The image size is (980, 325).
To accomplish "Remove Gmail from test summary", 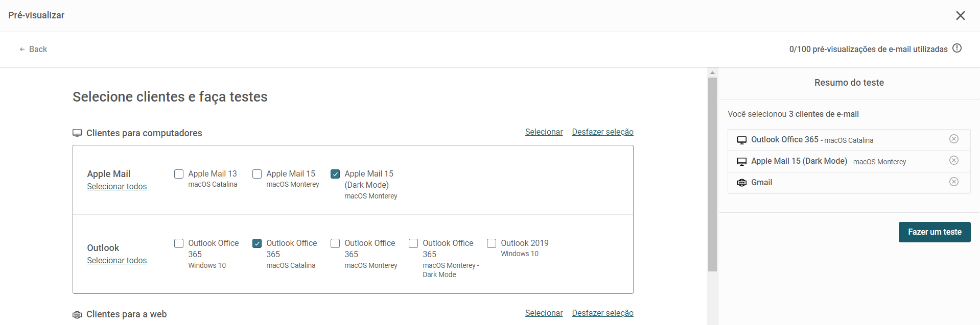I will pyautogui.click(x=954, y=182).
